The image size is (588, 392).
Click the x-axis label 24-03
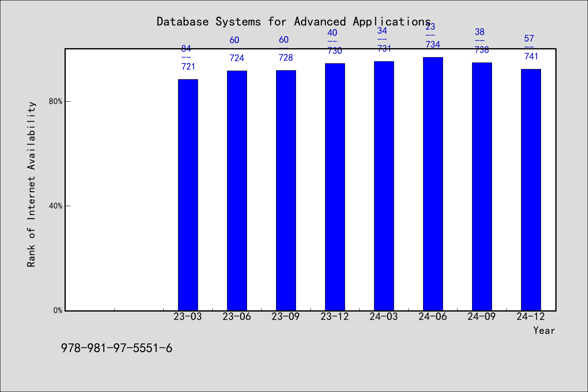(x=384, y=317)
